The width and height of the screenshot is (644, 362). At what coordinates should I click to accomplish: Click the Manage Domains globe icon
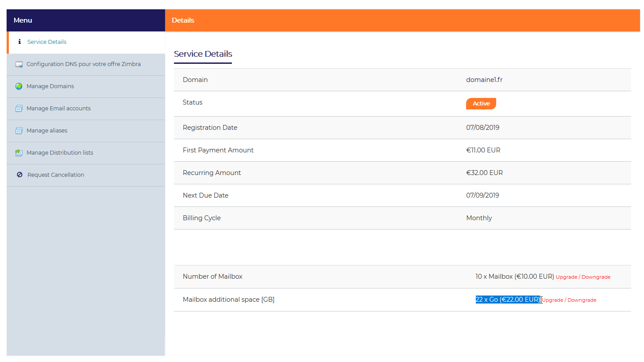pos(19,86)
